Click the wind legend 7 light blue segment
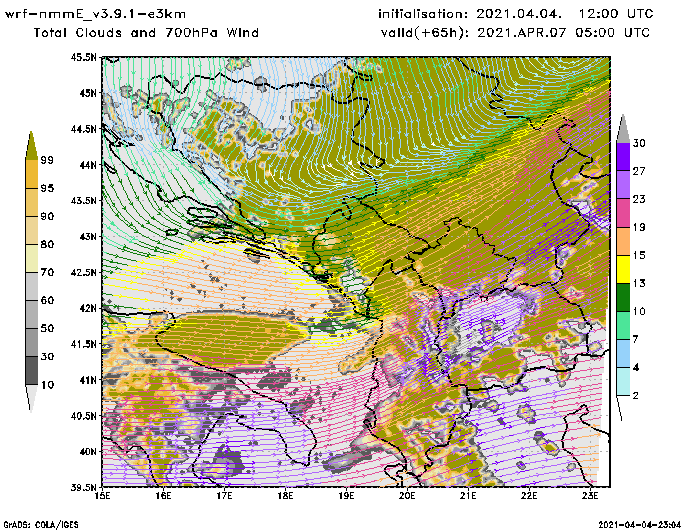 point(623,353)
